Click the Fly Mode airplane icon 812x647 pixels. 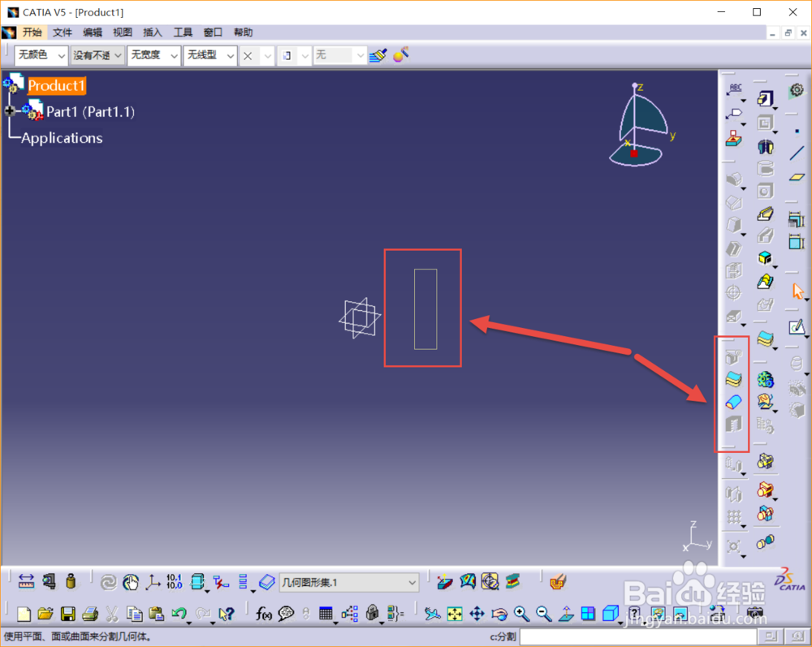point(433,614)
